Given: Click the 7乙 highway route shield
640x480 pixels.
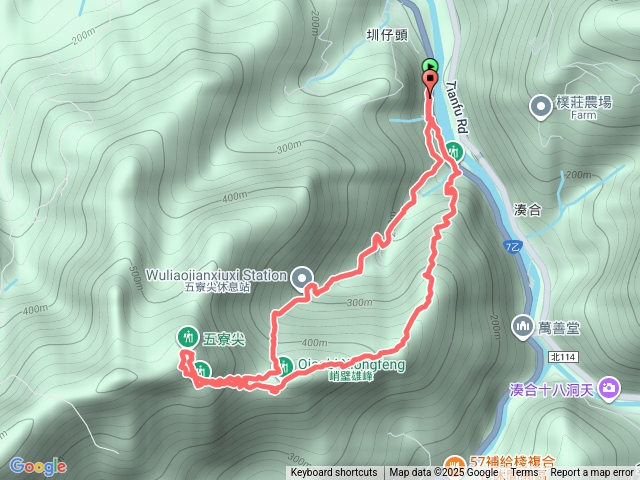Looking at the screenshot, I should tap(513, 247).
